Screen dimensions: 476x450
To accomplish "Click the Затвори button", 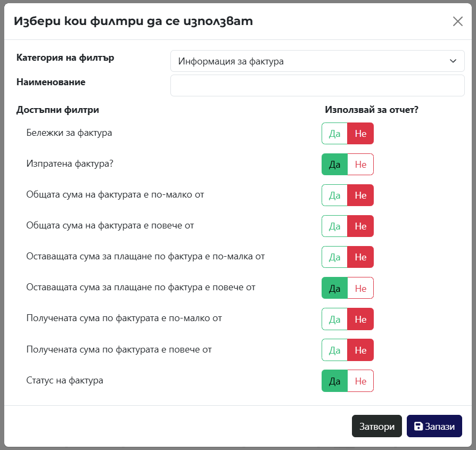I will pyautogui.click(x=377, y=427).
